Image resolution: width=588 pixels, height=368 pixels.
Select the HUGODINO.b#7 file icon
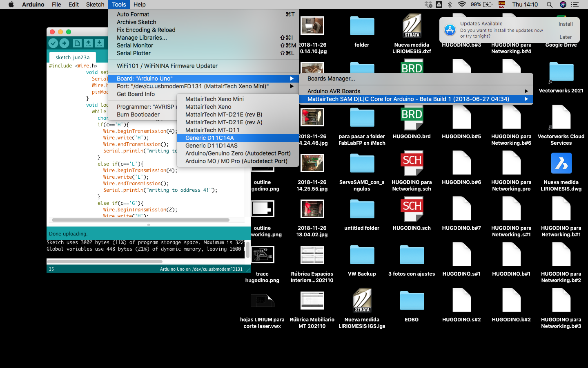click(461, 209)
